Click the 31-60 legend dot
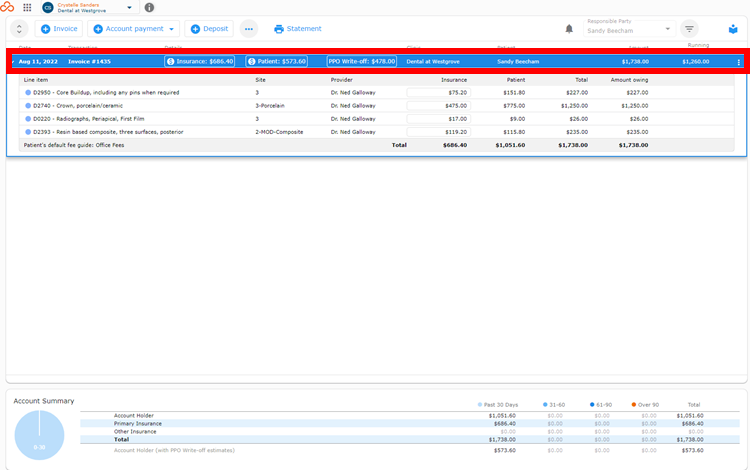The height and width of the screenshot is (470, 750). coord(545,404)
